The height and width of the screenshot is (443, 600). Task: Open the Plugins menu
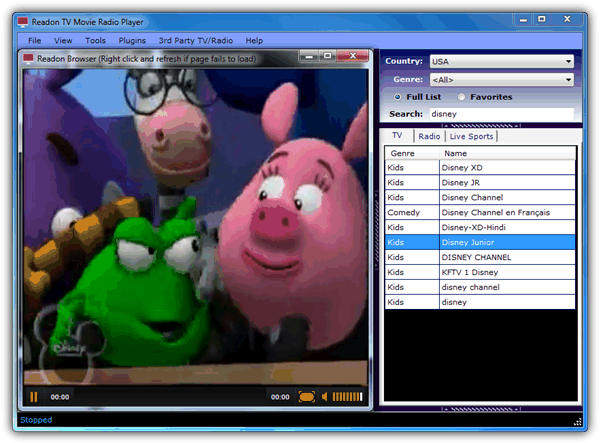click(132, 41)
